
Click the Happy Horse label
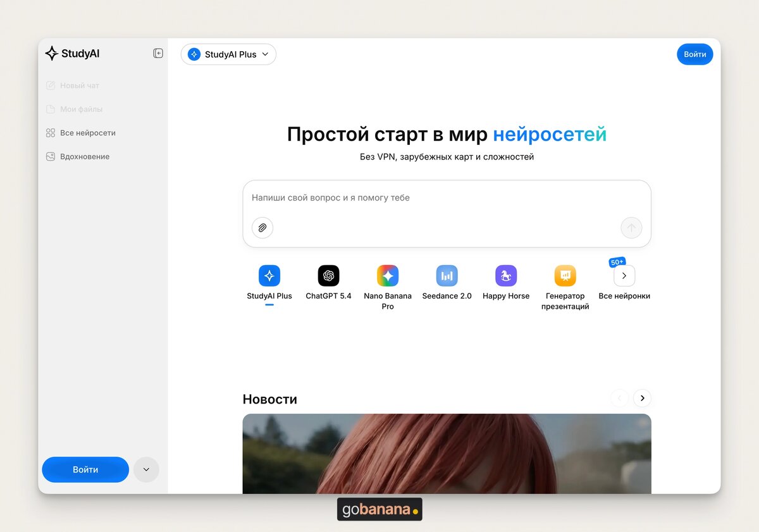506,296
